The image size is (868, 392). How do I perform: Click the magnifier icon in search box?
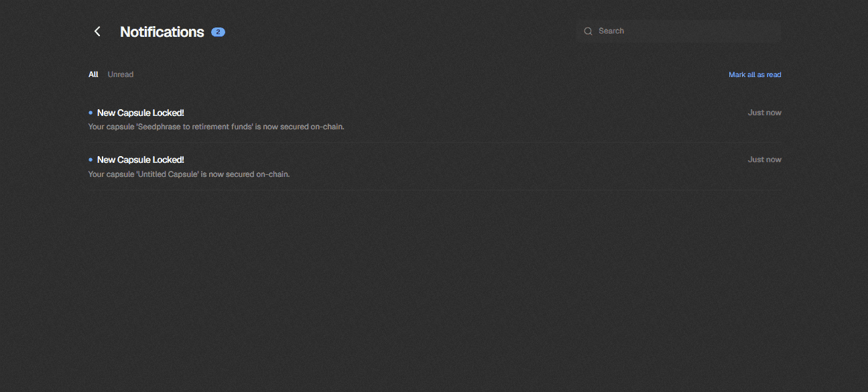click(588, 31)
